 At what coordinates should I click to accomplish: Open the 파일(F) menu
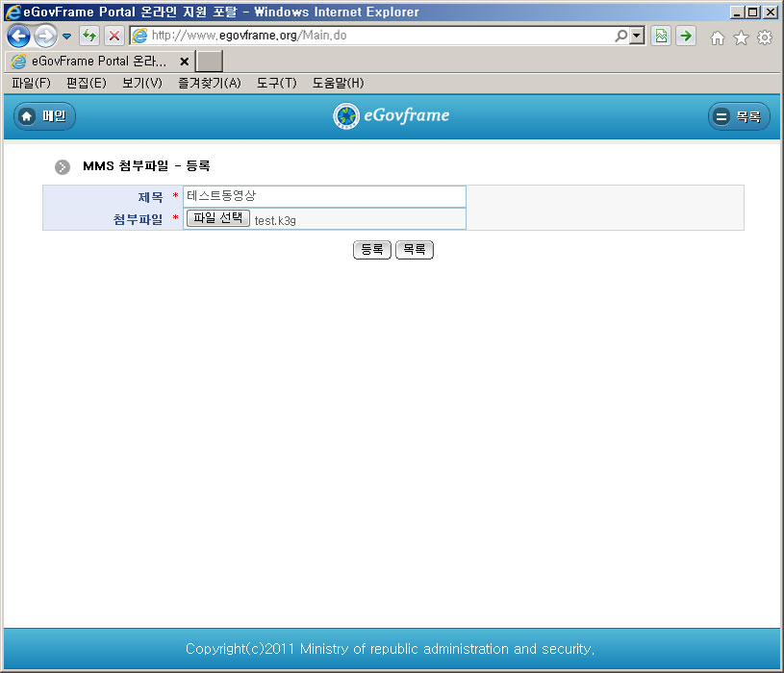click(x=31, y=84)
